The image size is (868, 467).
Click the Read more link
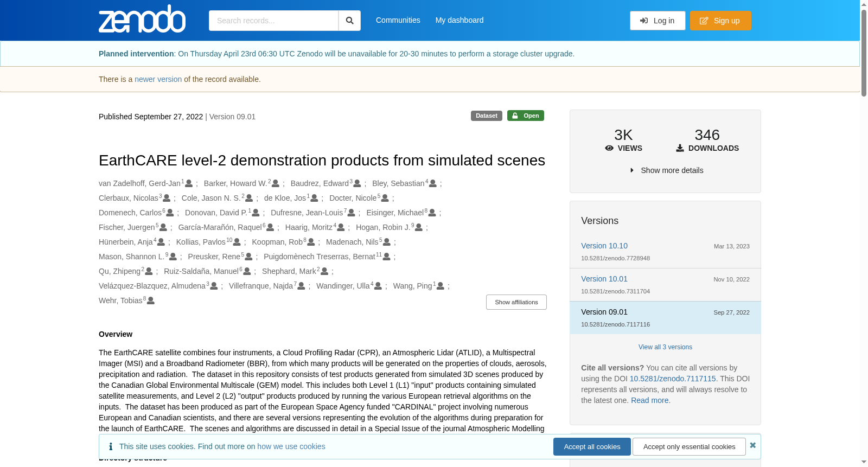tap(649, 400)
